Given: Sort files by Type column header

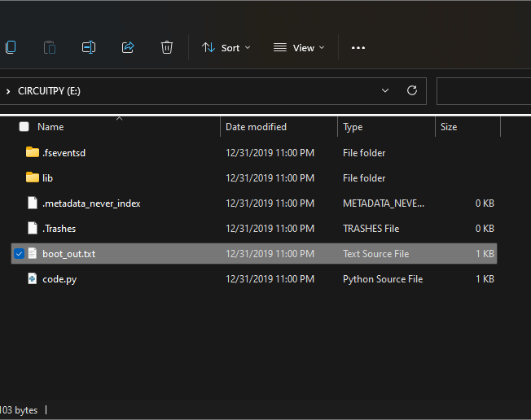Looking at the screenshot, I should [353, 127].
